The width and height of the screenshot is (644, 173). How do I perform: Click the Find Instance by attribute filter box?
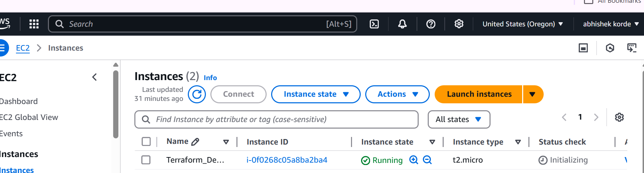tap(276, 119)
